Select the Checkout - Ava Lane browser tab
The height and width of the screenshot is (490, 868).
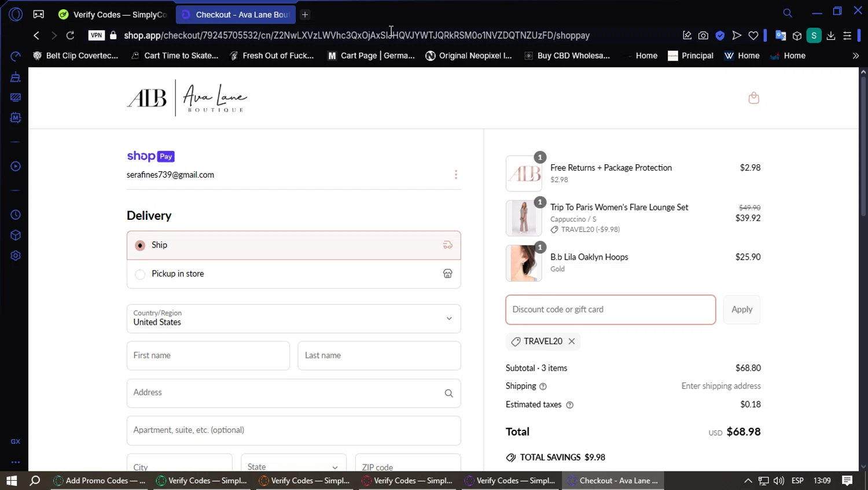(236, 14)
